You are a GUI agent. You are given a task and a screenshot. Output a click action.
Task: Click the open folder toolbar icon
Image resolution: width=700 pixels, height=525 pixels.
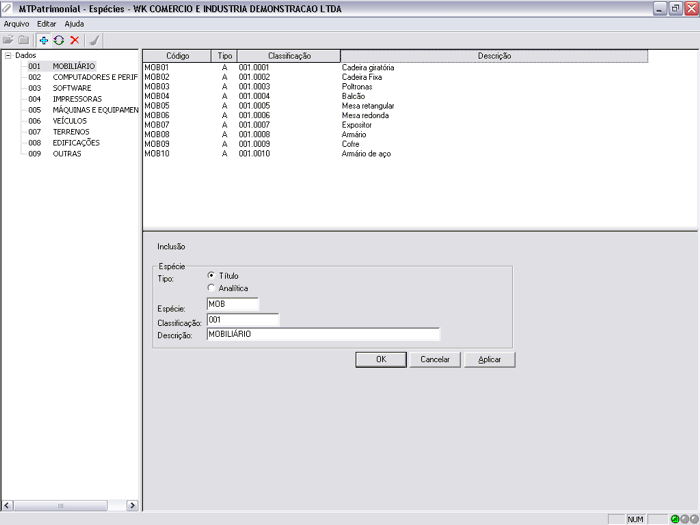click(x=9, y=40)
